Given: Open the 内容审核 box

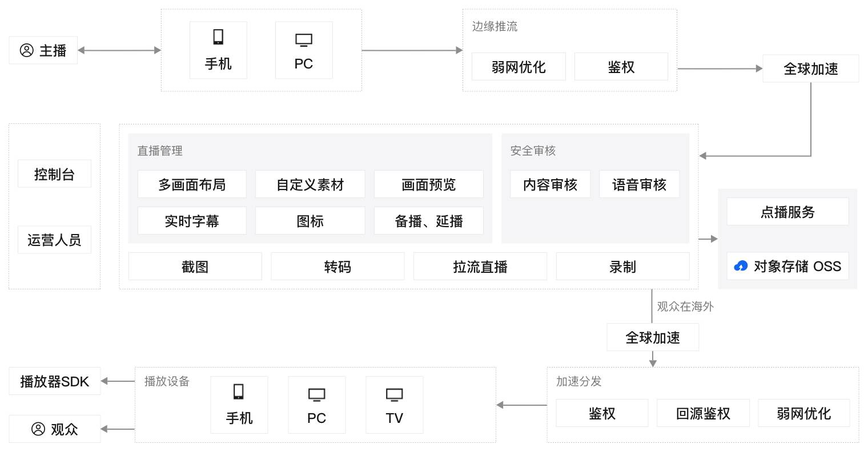Looking at the screenshot, I should 550,184.
